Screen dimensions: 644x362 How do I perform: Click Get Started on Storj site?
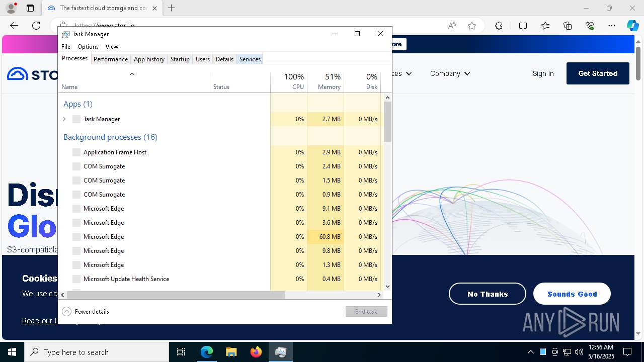tap(598, 73)
